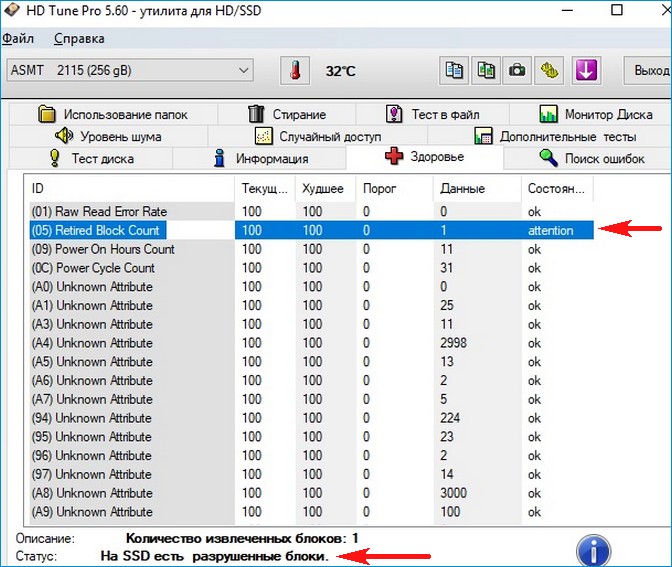672x567 pixels.
Task: Select the Стирание tab
Action: tap(286, 114)
